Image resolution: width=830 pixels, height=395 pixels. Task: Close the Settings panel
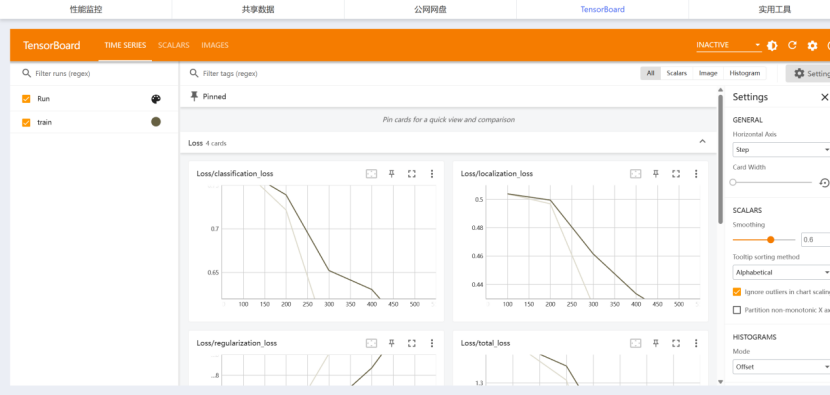point(824,97)
